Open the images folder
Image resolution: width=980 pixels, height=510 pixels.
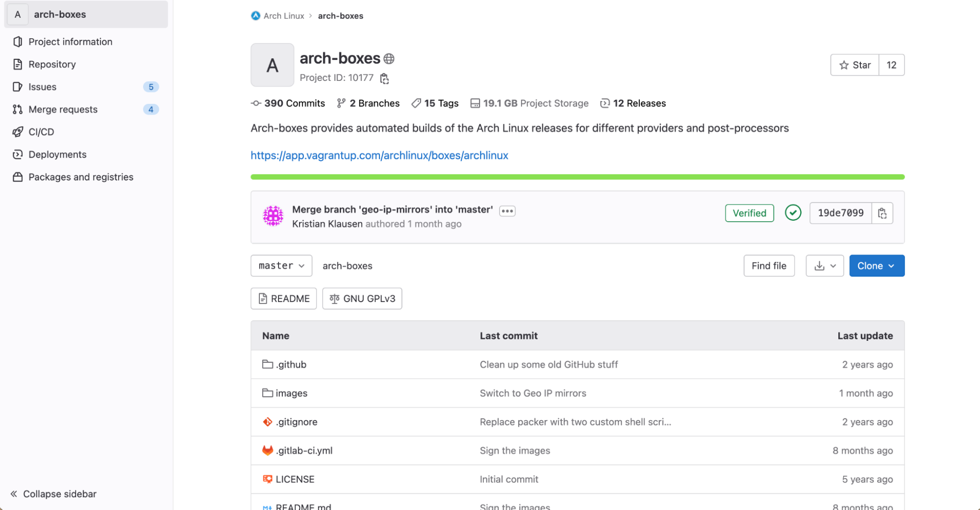tap(291, 393)
